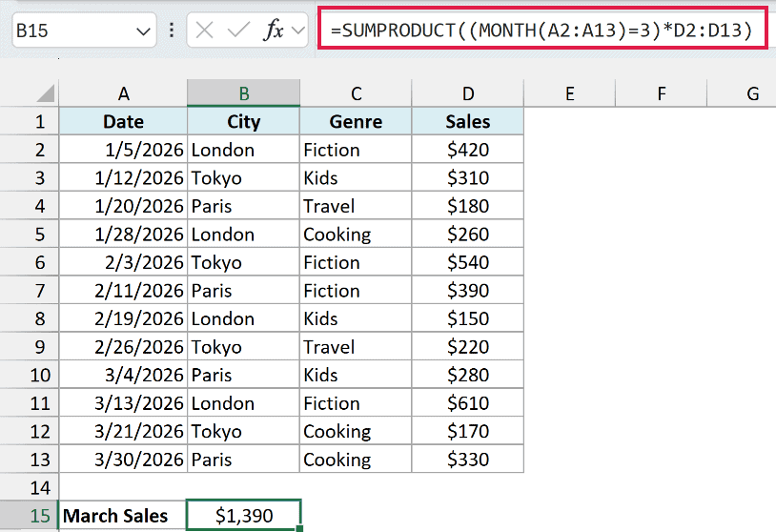This screenshot has height=532, width=776.
Task: Select the 3/13/2026 date cell
Action: click(x=123, y=403)
